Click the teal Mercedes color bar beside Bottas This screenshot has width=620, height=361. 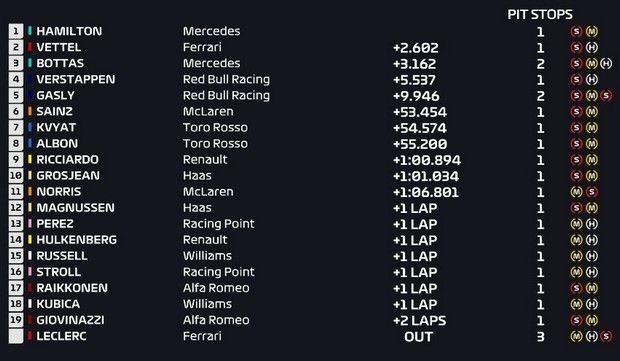coord(30,63)
